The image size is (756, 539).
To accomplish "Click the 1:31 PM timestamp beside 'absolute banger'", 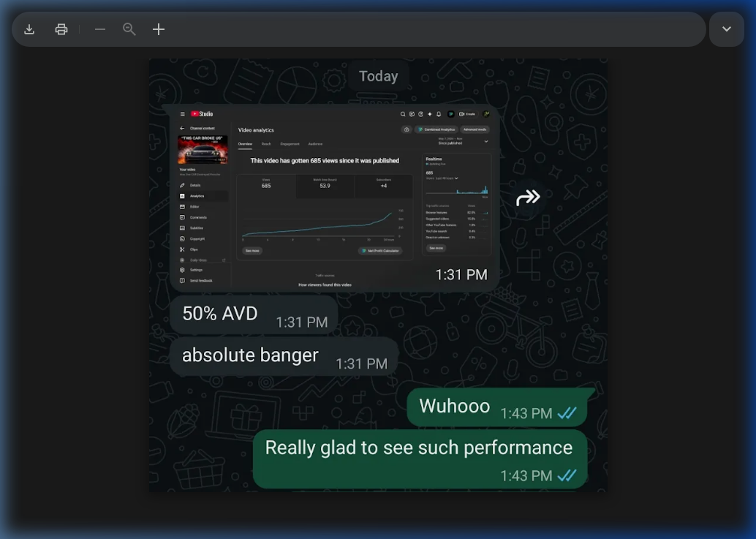I will click(x=362, y=363).
